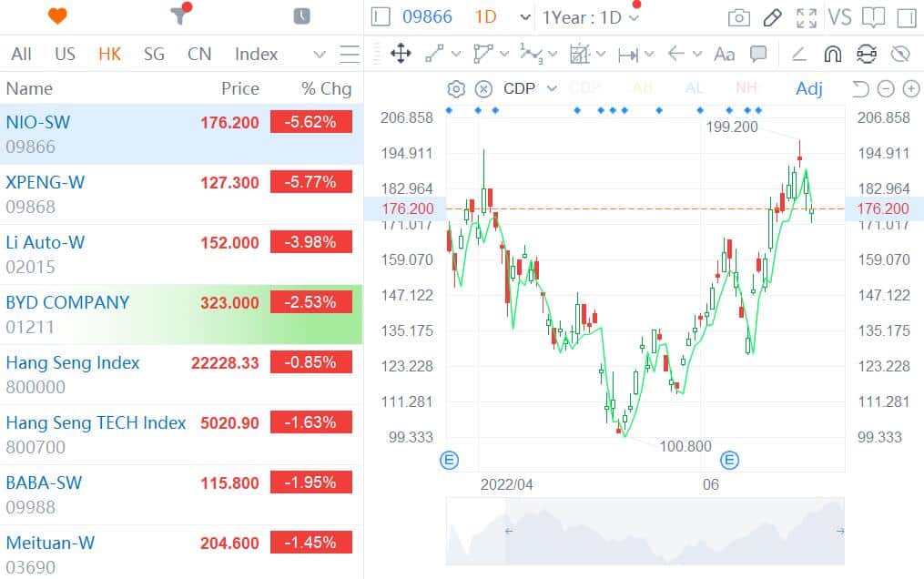Take a chart screenshot with the camera tool
The height and width of the screenshot is (579, 924).
[737, 16]
